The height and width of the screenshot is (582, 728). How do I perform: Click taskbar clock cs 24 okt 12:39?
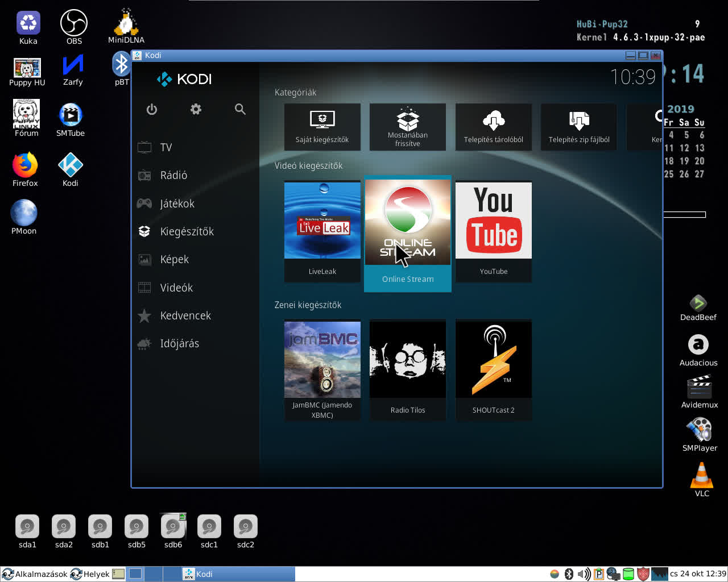click(698, 574)
